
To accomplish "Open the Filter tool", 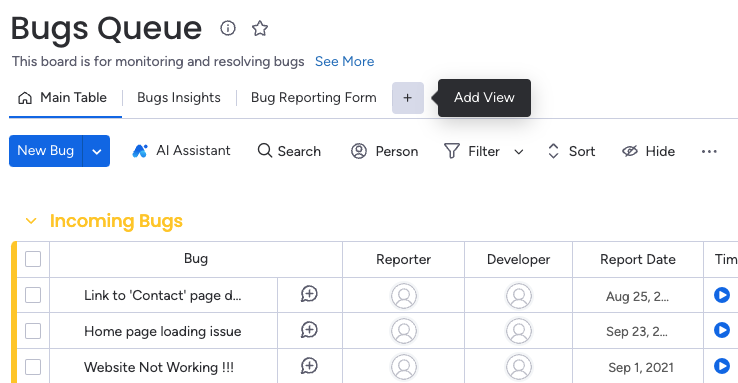I will (472, 151).
